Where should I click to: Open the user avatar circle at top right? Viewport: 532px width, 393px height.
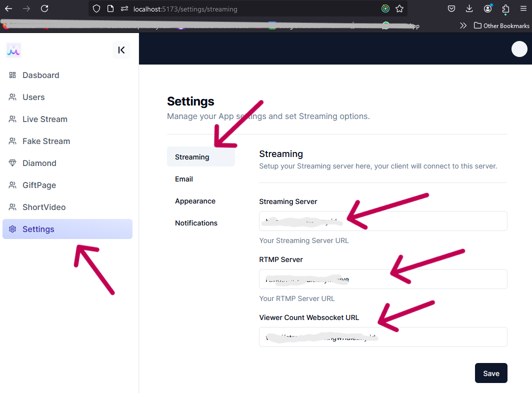pyautogui.click(x=519, y=49)
